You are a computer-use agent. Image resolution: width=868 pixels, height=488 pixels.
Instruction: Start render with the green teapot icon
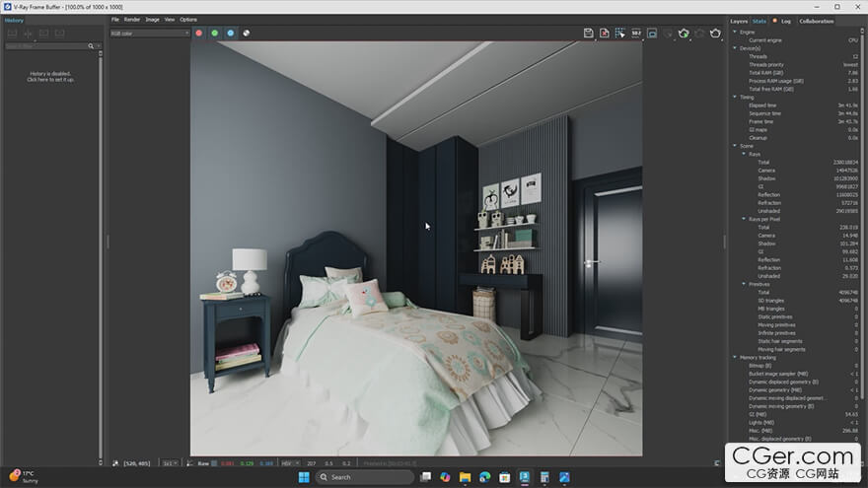point(684,33)
